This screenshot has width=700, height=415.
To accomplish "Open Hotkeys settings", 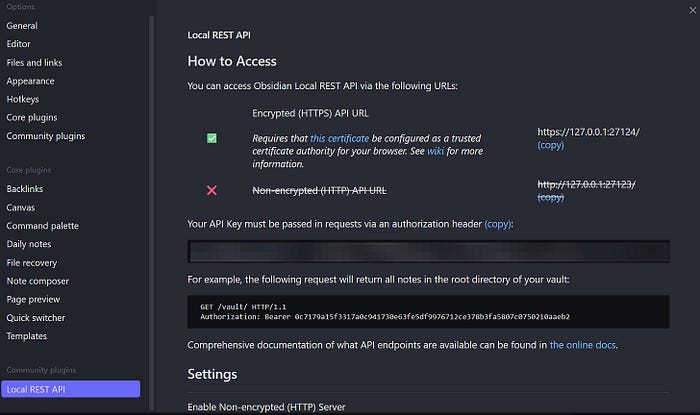I will pos(24,99).
